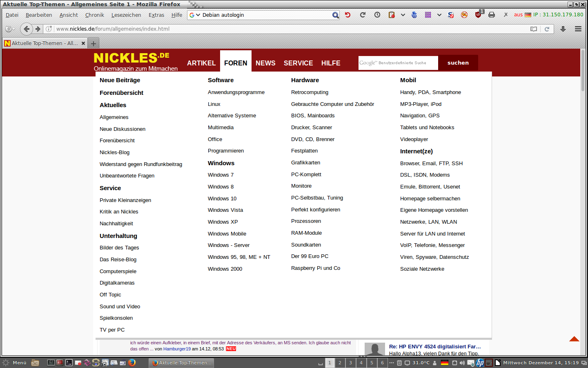Expand the dropdown arrow beside the clipboard icon
This screenshot has height=368, width=588.
click(403, 15)
